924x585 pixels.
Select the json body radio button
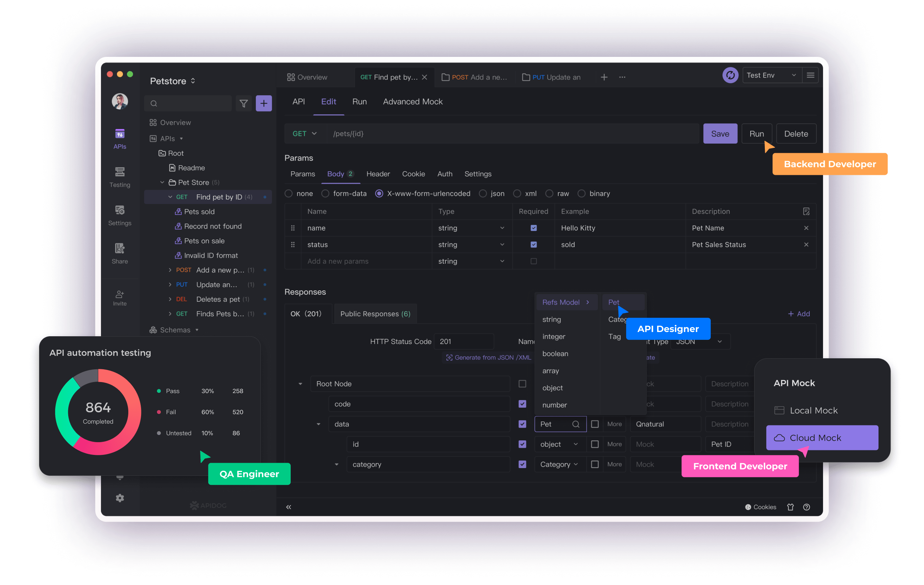pyautogui.click(x=483, y=193)
